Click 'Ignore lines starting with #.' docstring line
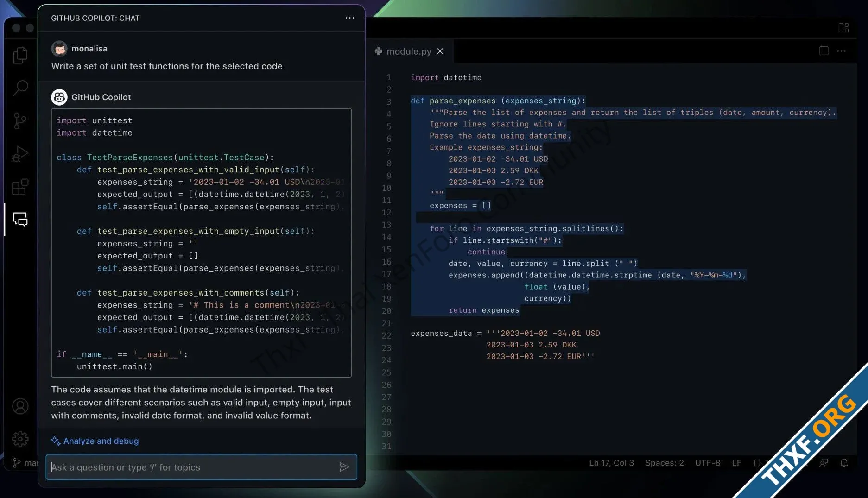Screen dimensions: 868x498 coord(498,124)
